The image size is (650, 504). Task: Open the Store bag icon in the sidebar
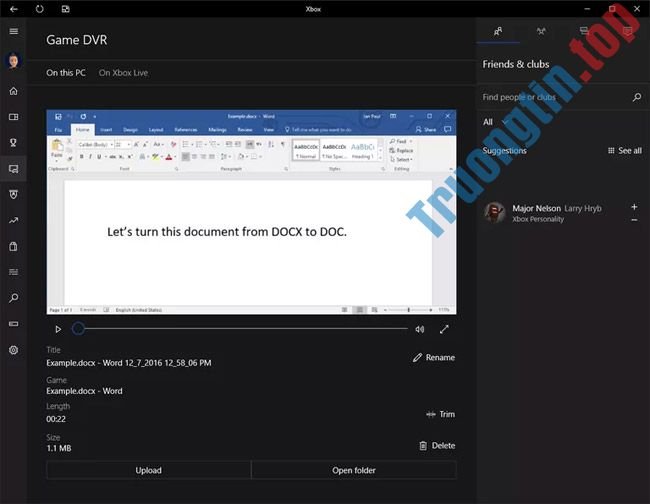pyautogui.click(x=13, y=246)
